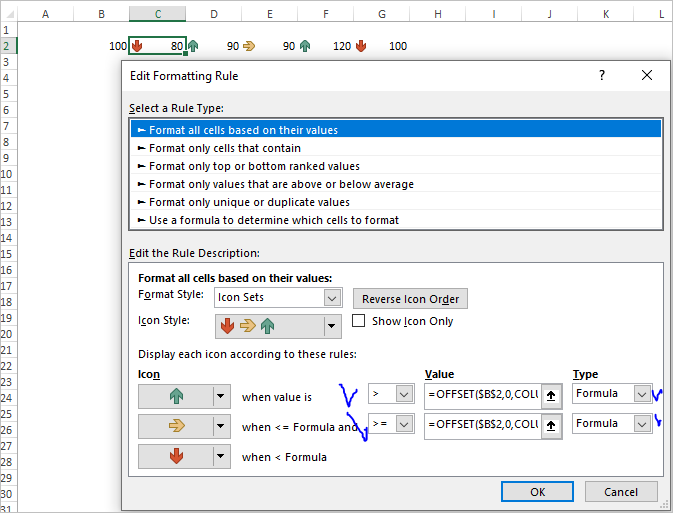Select column F header
The width and height of the screenshot is (673, 513).
pos(326,14)
